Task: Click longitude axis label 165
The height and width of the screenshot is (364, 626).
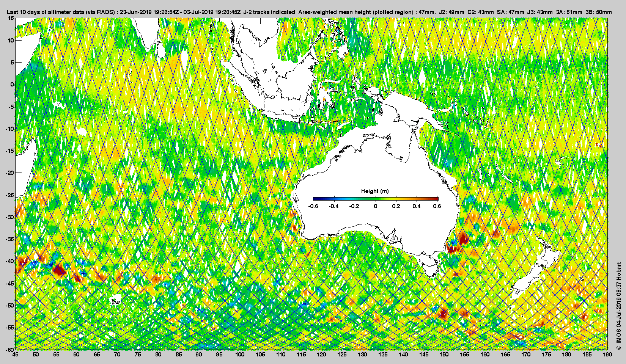Action: pos(505,355)
